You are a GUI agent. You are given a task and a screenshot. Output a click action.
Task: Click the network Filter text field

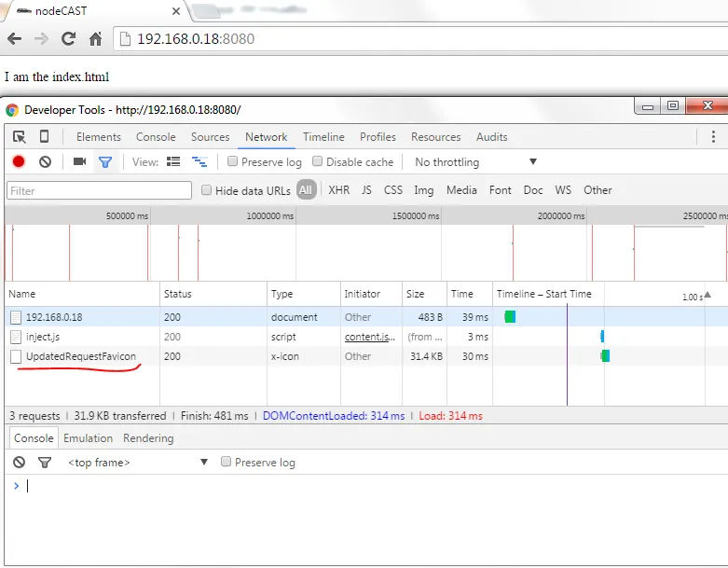[x=100, y=190]
